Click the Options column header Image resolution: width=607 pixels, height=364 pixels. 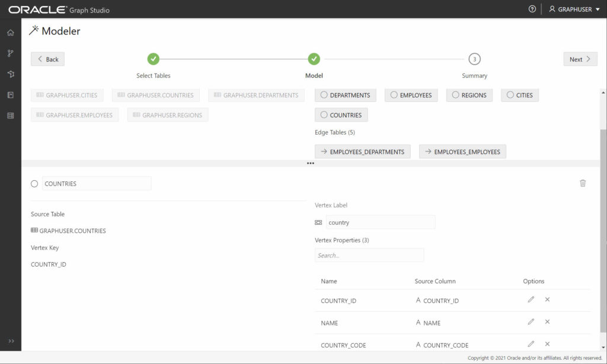click(533, 281)
